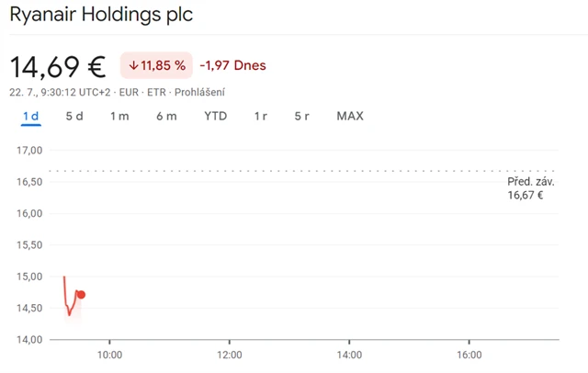Viewport: 588px width, 373px height.
Task: Show the 1 m price history
Action: tap(119, 116)
